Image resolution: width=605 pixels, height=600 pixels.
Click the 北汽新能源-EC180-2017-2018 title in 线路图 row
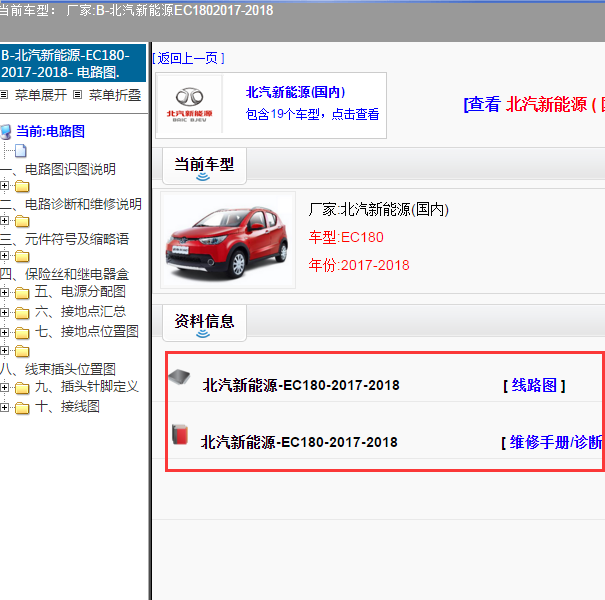[301, 385]
